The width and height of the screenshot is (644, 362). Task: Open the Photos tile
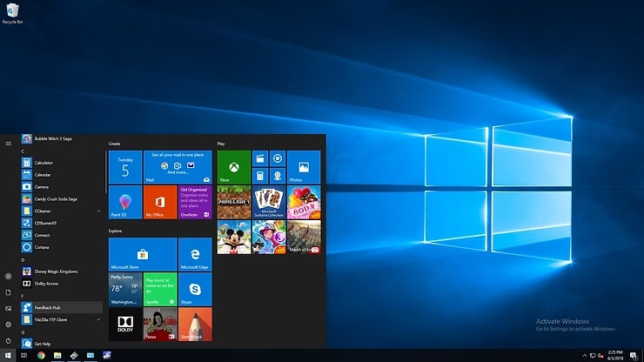coord(304,167)
